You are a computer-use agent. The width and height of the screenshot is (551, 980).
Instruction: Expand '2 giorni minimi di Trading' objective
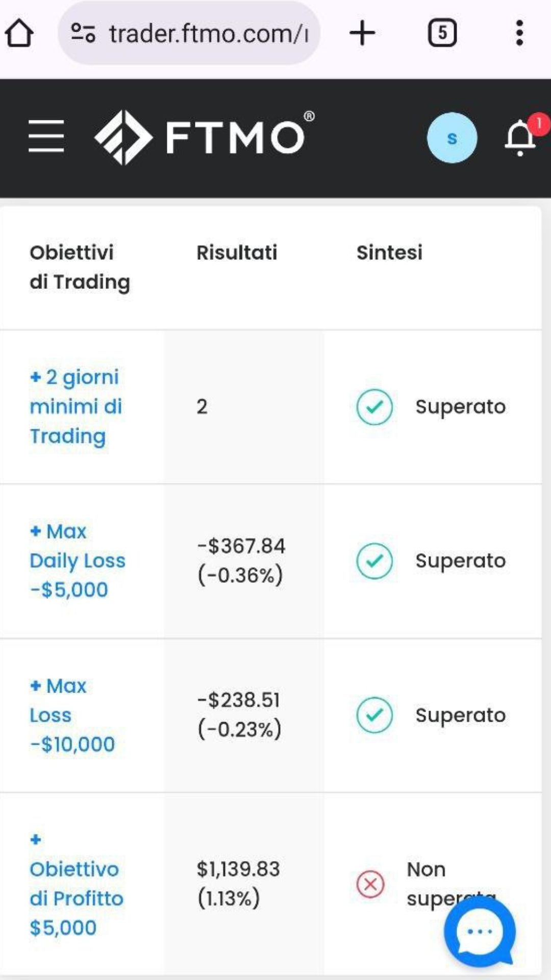point(76,407)
